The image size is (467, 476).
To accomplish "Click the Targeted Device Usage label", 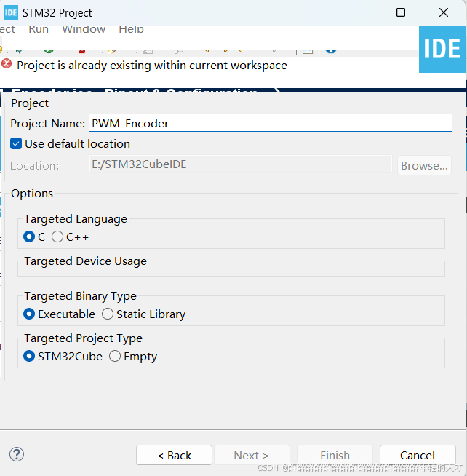I will (x=86, y=261).
